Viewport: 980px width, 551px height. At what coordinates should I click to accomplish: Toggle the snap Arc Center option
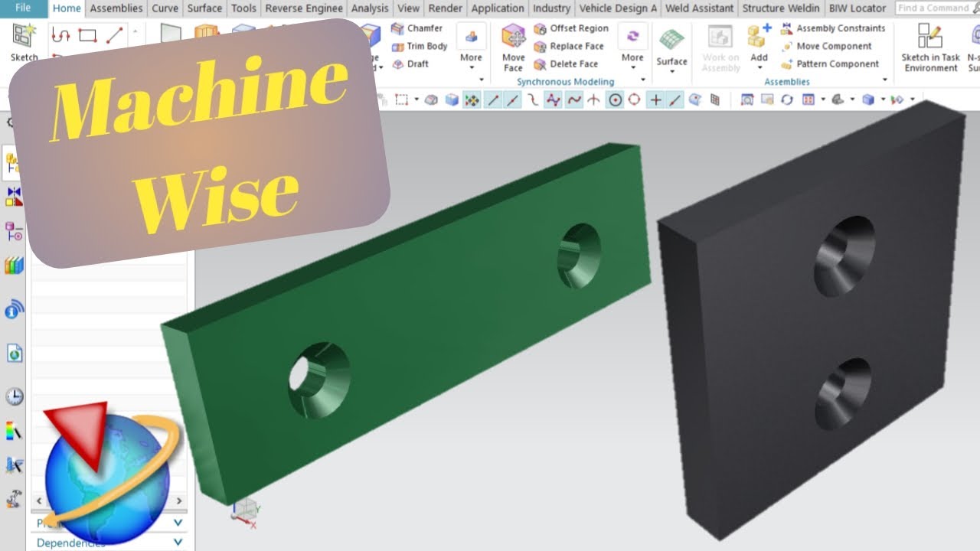(615, 100)
